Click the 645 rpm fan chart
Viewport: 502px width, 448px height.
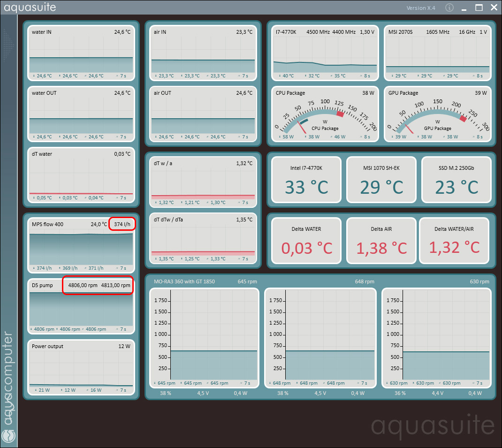click(204, 337)
